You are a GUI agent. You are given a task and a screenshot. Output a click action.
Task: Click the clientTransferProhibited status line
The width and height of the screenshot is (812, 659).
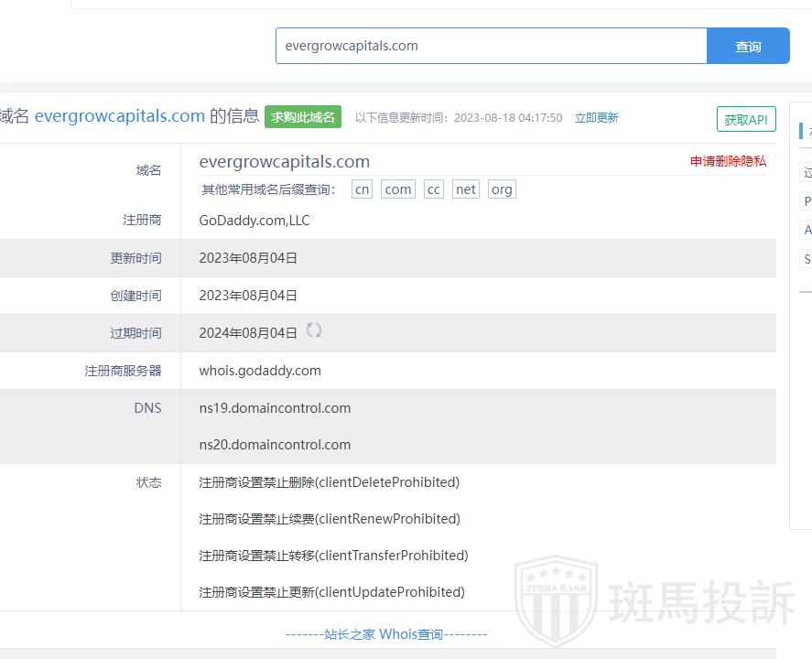[333, 556]
